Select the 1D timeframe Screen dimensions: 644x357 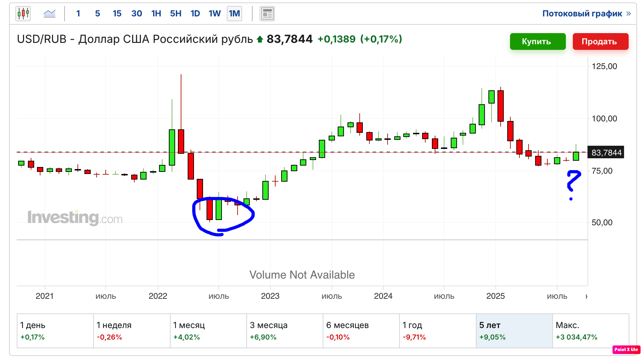tap(195, 14)
